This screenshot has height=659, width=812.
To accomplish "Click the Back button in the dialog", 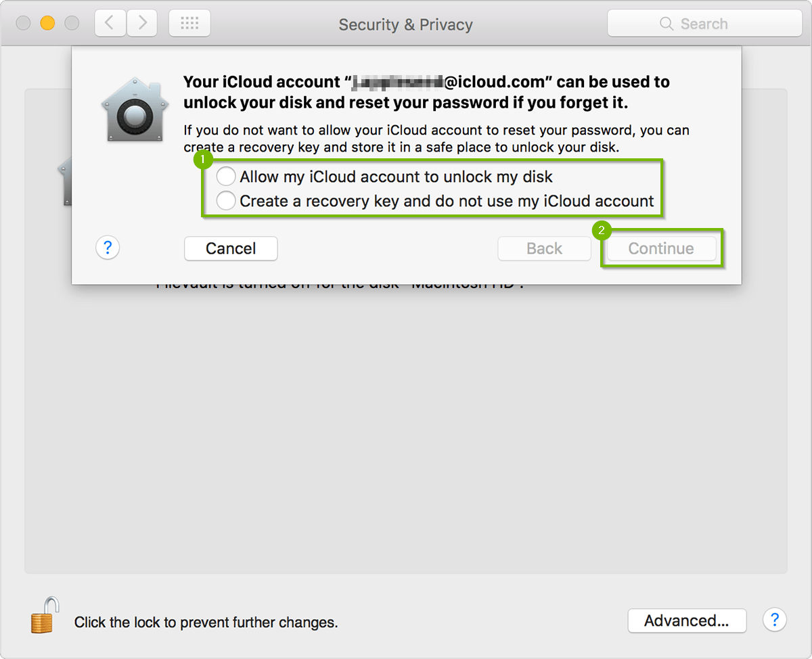I will [544, 248].
